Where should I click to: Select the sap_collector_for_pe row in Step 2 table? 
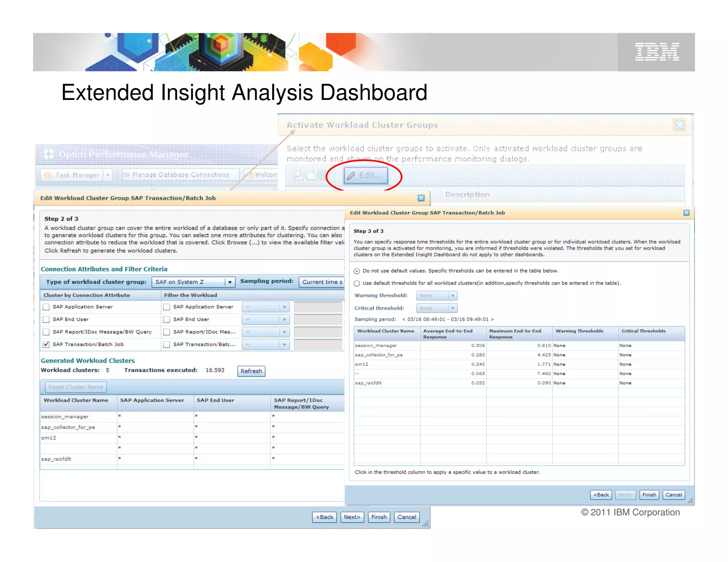(192, 427)
